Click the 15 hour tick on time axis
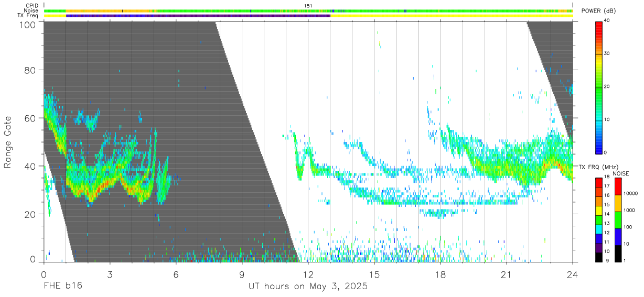The width and height of the screenshot is (644, 297). 374,274
